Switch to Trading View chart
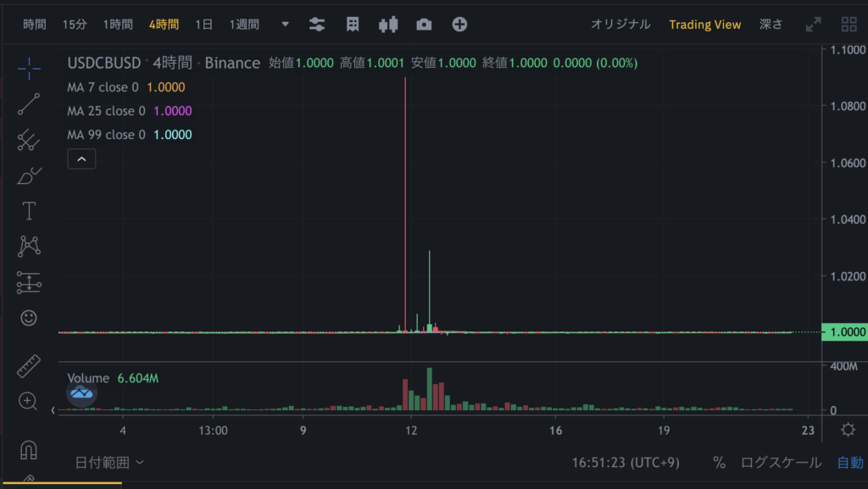The height and width of the screenshot is (489, 868). coord(704,25)
